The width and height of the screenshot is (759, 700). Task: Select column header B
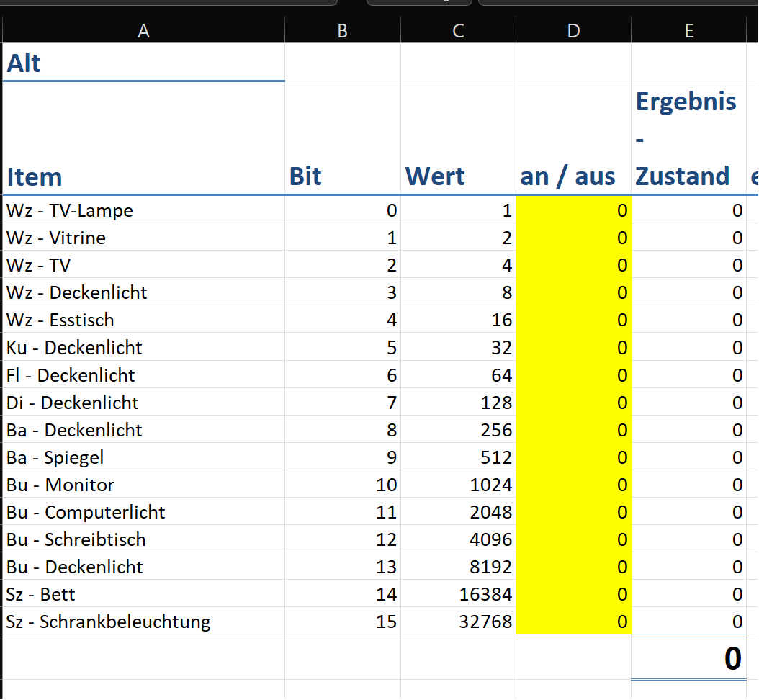click(343, 30)
